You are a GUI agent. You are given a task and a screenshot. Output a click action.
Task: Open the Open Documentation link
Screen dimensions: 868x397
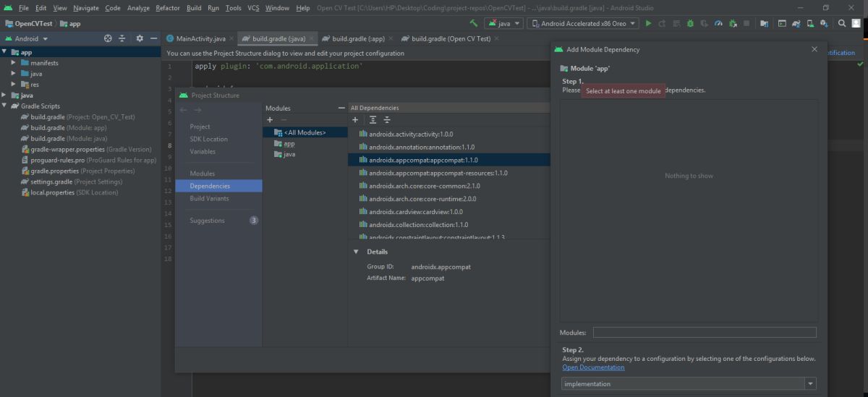[x=593, y=367]
